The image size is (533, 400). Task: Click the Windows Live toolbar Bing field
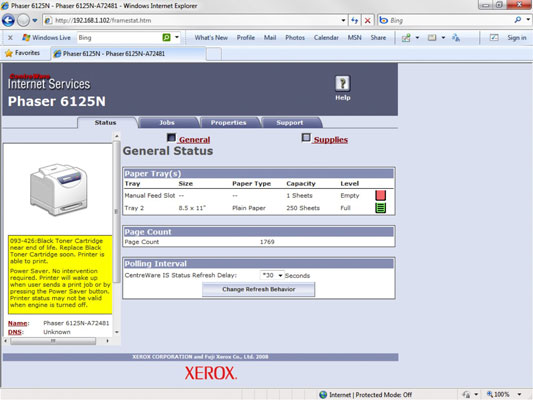pos(119,38)
